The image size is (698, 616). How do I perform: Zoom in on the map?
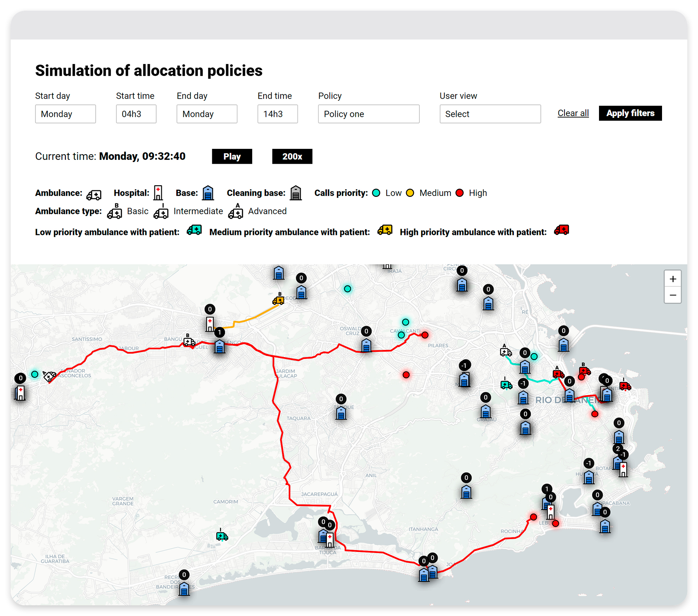click(x=673, y=279)
